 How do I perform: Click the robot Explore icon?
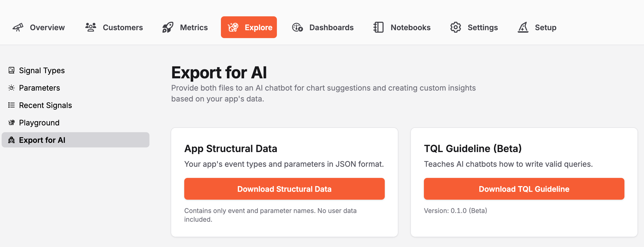[233, 27]
